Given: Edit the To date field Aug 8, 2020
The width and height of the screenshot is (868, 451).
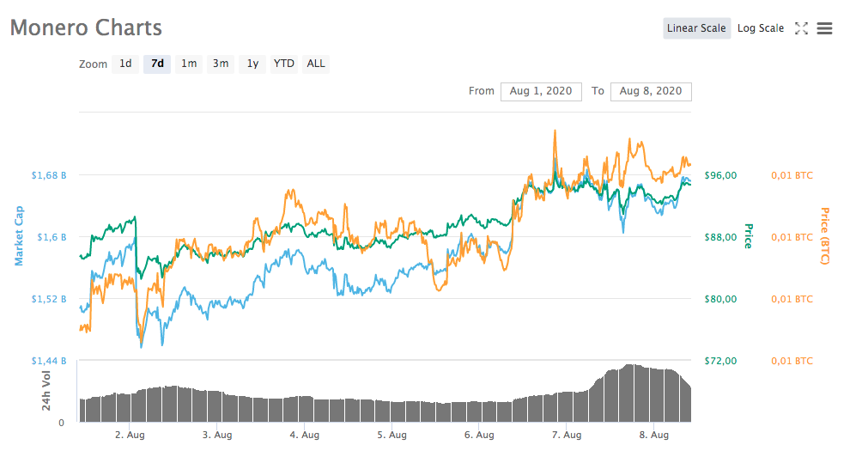Looking at the screenshot, I should (651, 91).
